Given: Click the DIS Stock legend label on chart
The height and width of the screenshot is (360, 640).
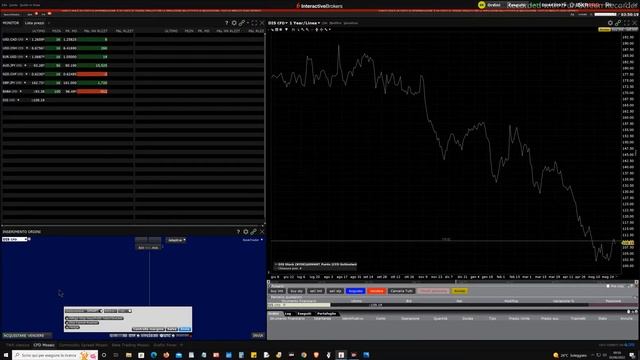Looking at the screenshot, I should coord(317,264).
